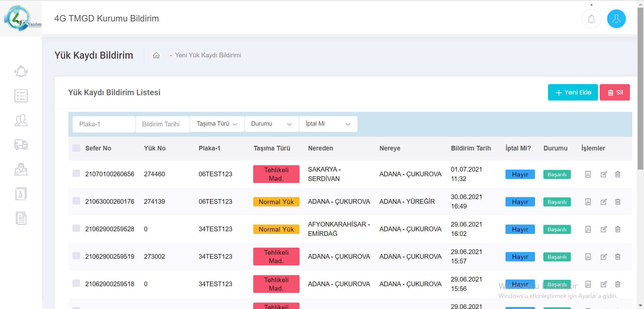Check the row for Sefer No 21062900259518
The width and height of the screenshot is (644, 309).
pyautogui.click(x=76, y=283)
